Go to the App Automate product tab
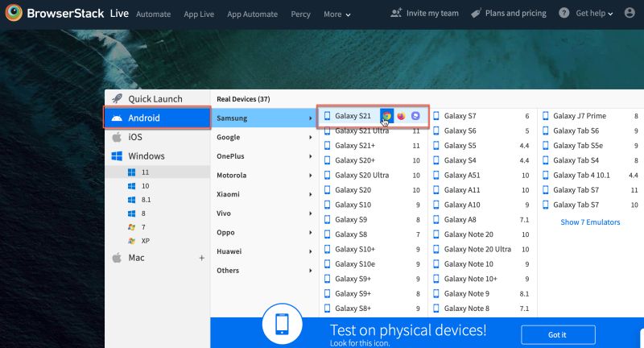The height and width of the screenshot is (348, 644). (x=252, y=14)
